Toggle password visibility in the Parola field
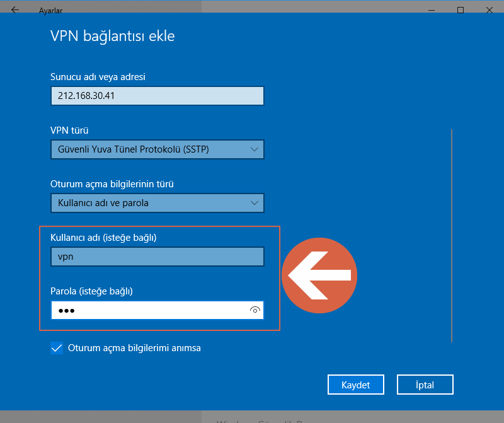This screenshot has width=504, height=423. point(255,310)
